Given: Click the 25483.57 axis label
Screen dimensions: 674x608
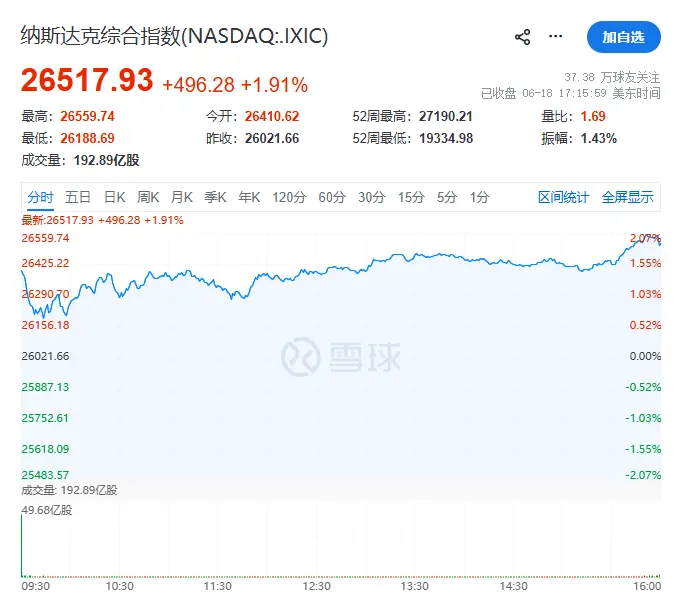Looking at the screenshot, I should coord(45,475).
